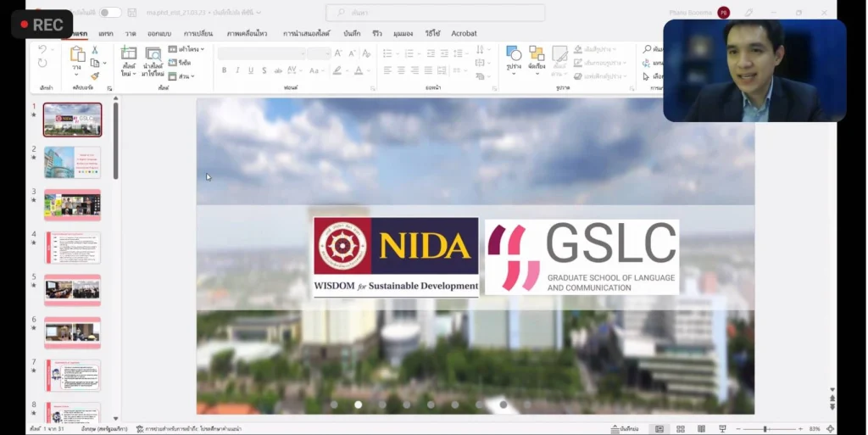Click the Fit Slide to Window icon
Viewport: 868px width, 435px height.
tap(830, 429)
